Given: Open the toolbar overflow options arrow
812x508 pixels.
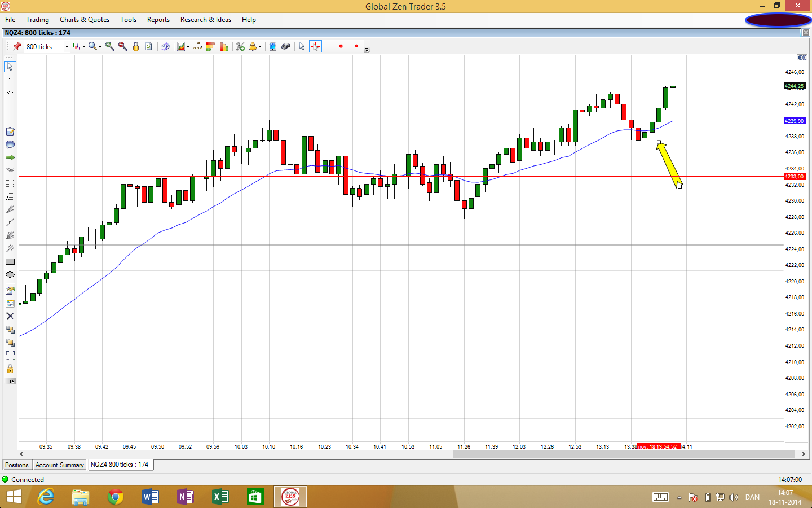Looking at the screenshot, I should [x=367, y=50].
